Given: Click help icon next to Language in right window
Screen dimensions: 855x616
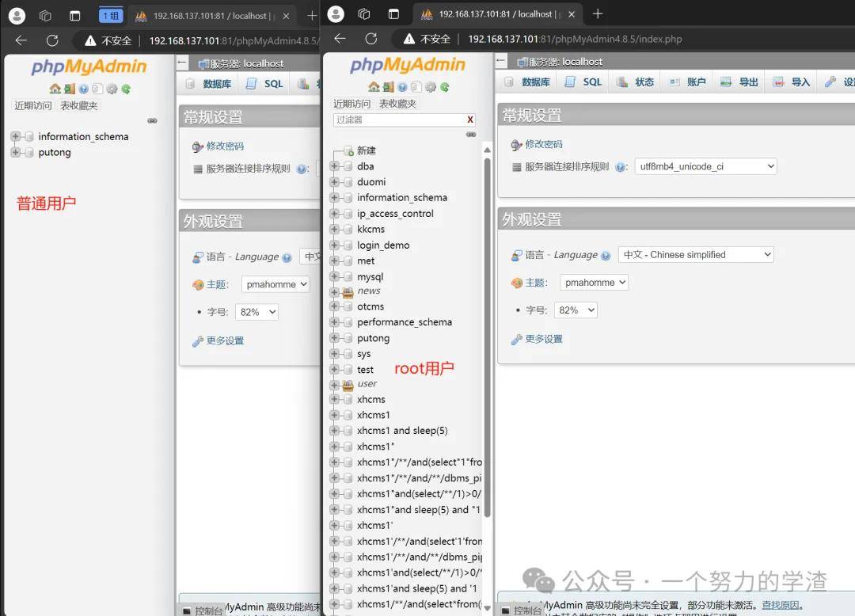Looking at the screenshot, I should click(606, 255).
